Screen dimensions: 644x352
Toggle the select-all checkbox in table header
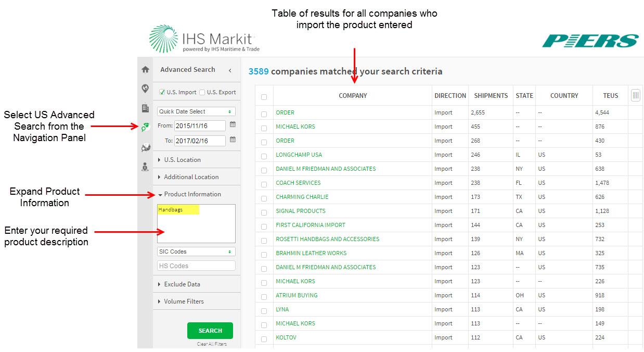pyautogui.click(x=264, y=97)
